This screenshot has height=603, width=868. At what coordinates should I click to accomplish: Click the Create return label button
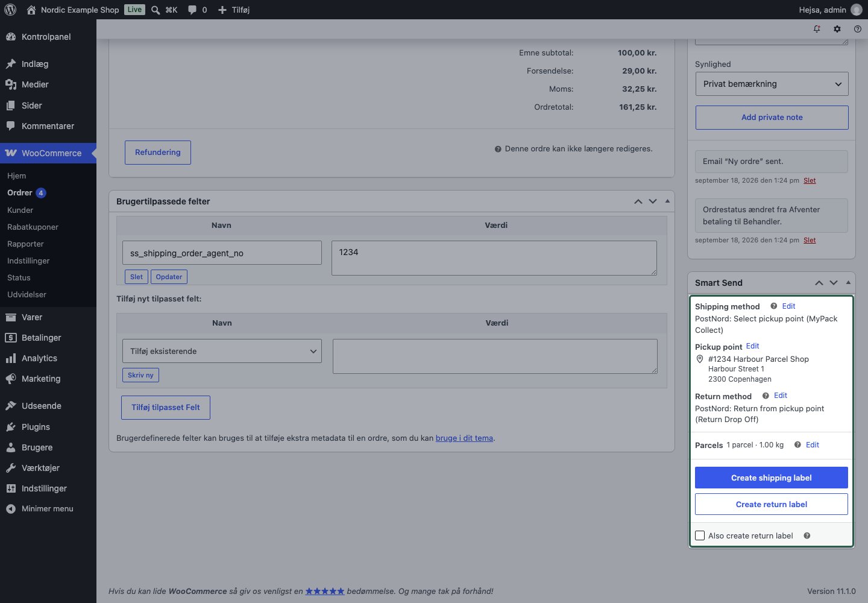pyautogui.click(x=772, y=504)
